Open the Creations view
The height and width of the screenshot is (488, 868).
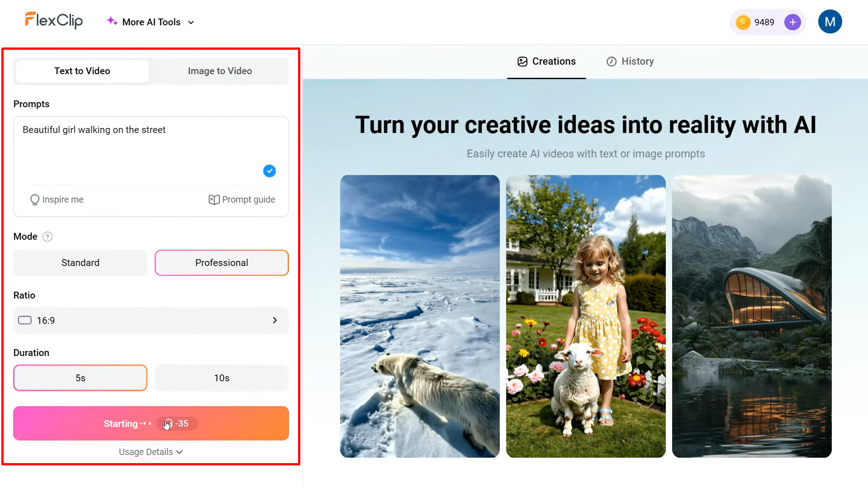[x=546, y=61]
